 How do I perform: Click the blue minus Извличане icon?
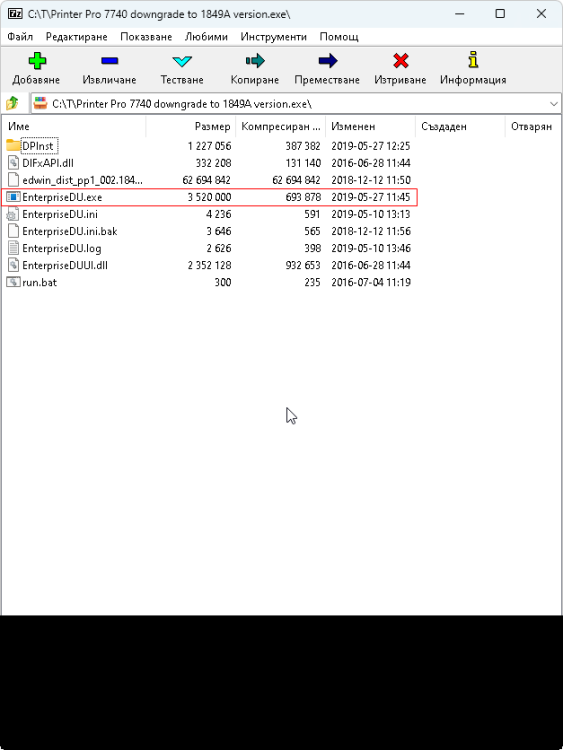110,61
